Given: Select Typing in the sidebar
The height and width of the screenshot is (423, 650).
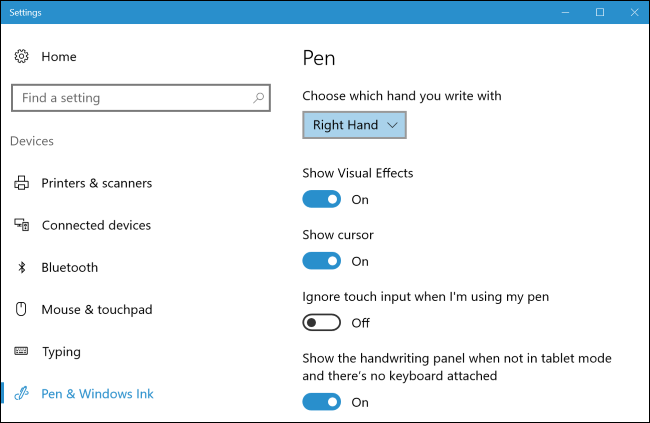Looking at the screenshot, I should pos(61,352).
